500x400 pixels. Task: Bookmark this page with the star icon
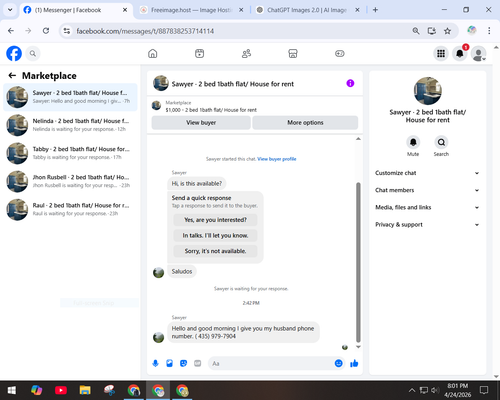[x=447, y=31]
